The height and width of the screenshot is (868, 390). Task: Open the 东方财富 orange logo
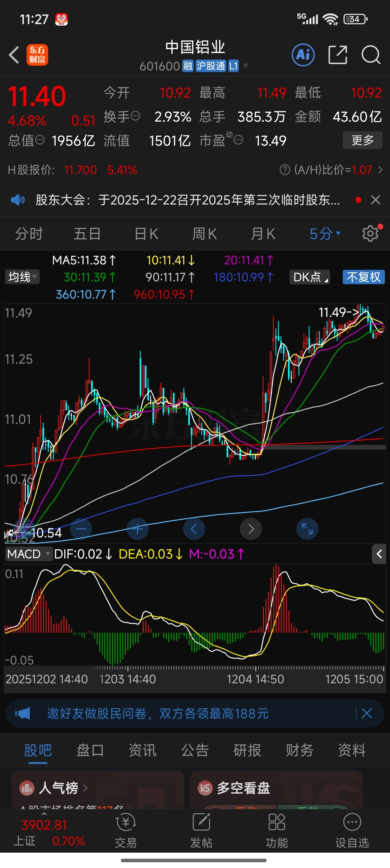(x=37, y=55)
